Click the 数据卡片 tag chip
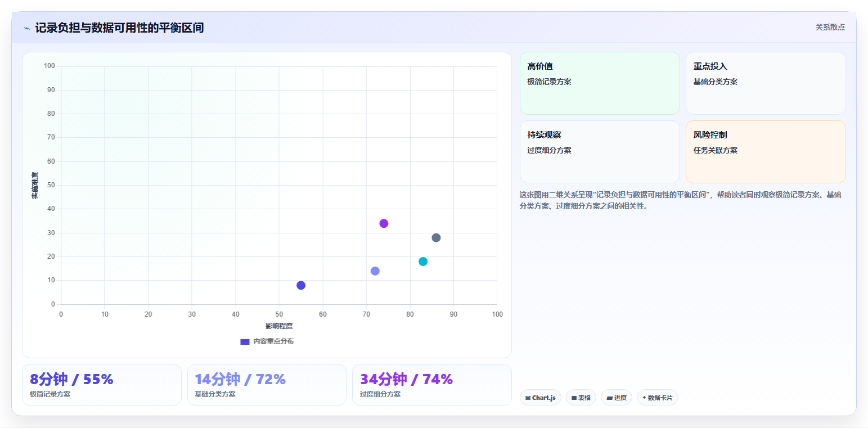The image size is (868, 428). [x=658, y=398]
